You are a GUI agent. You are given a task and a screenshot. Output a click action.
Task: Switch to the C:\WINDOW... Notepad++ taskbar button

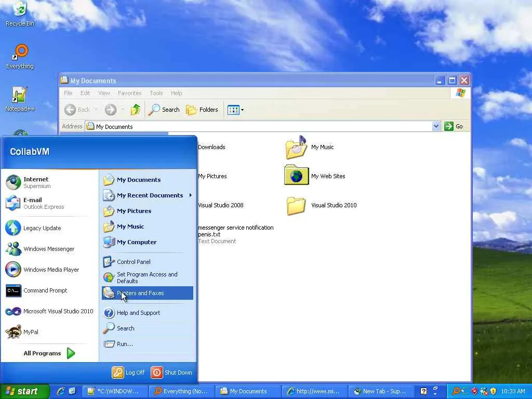click(x=115, y=392)
